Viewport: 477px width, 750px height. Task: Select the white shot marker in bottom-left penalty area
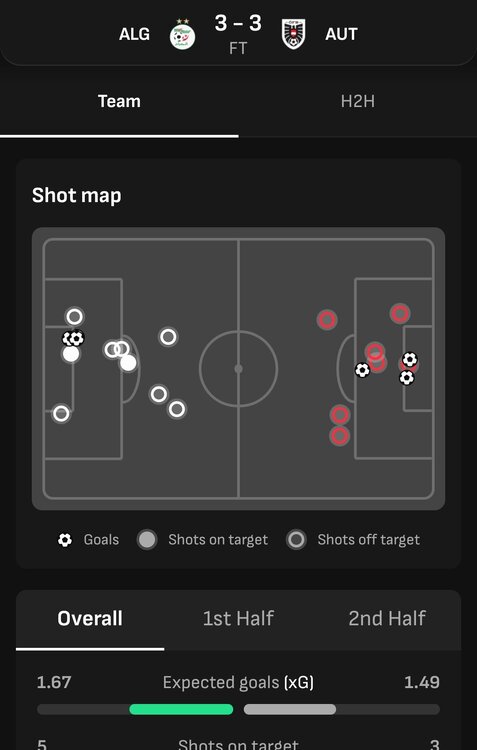pos(61,413)
